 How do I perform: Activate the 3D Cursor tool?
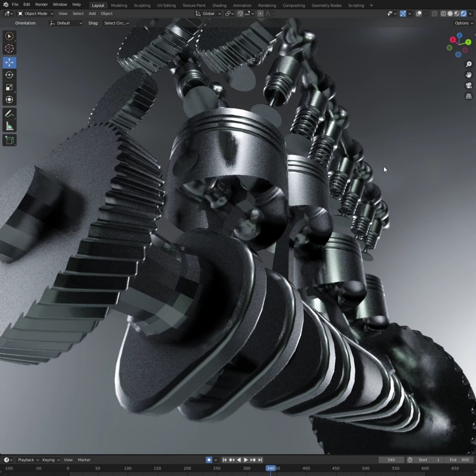coord(10,49)
